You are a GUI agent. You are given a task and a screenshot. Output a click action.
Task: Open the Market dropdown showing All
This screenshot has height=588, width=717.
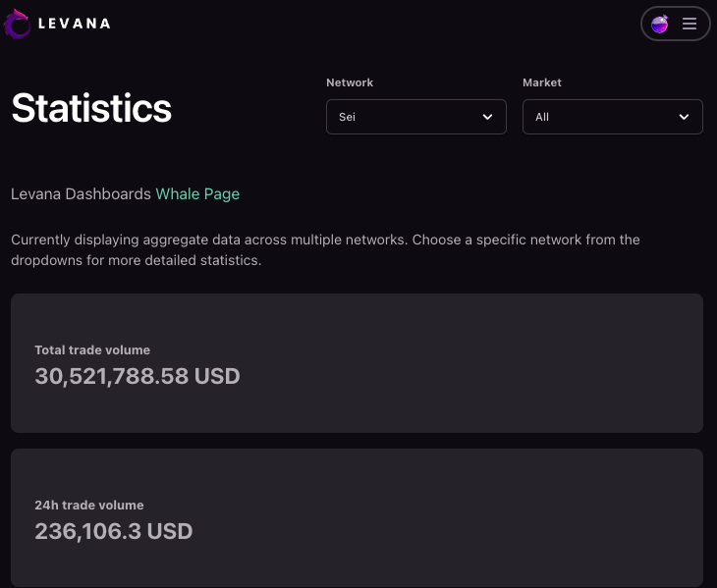(612, 117)
